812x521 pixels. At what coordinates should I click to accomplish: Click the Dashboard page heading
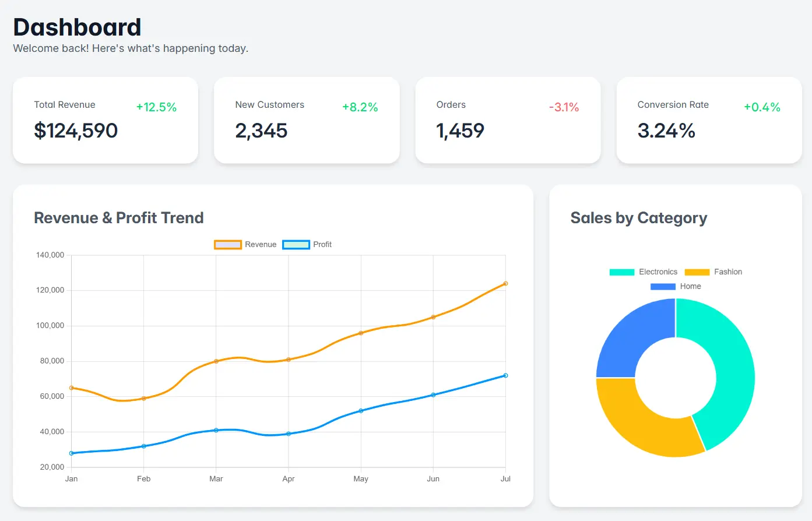click(77, 27)
